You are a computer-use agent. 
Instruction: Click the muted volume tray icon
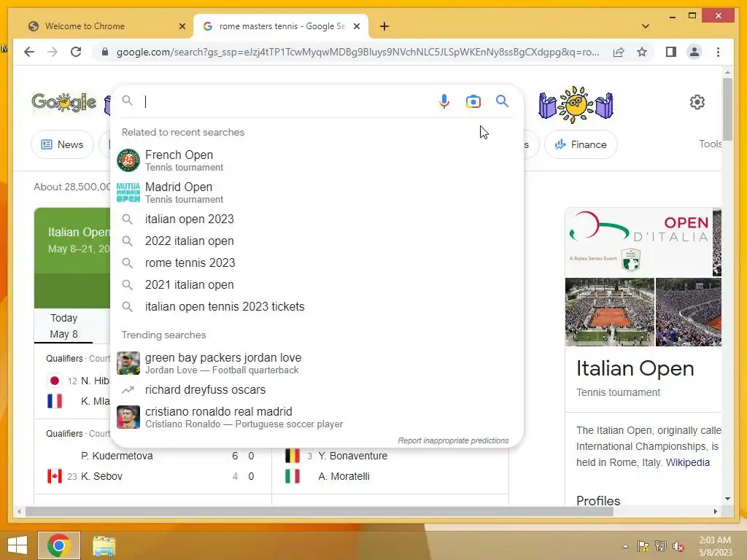click(678, 546)
